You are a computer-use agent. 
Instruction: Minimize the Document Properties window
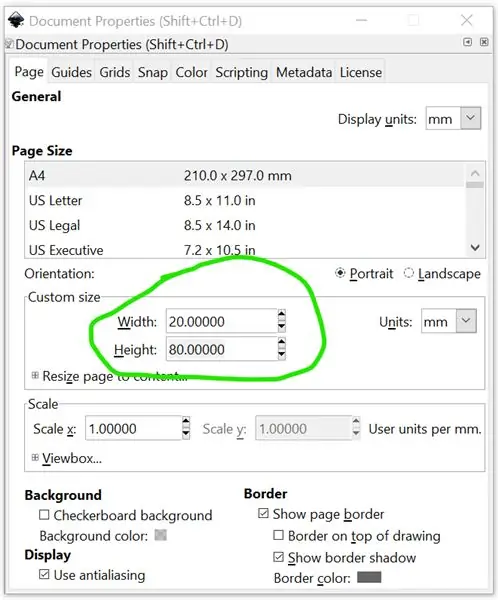362,20
